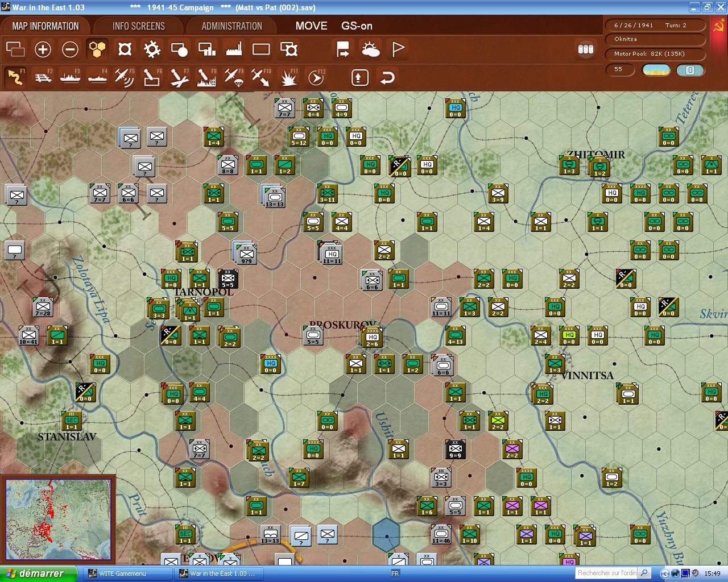728x582 pixels.
Task: Select the F4 amphibious ship icon
Action: (x=97, y=77)
